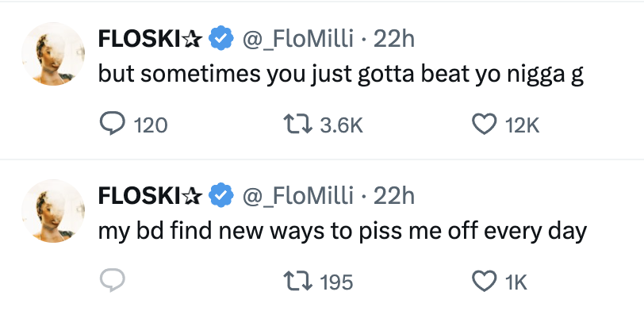Like the second tweet with 1K likes

tap(485, 281)
